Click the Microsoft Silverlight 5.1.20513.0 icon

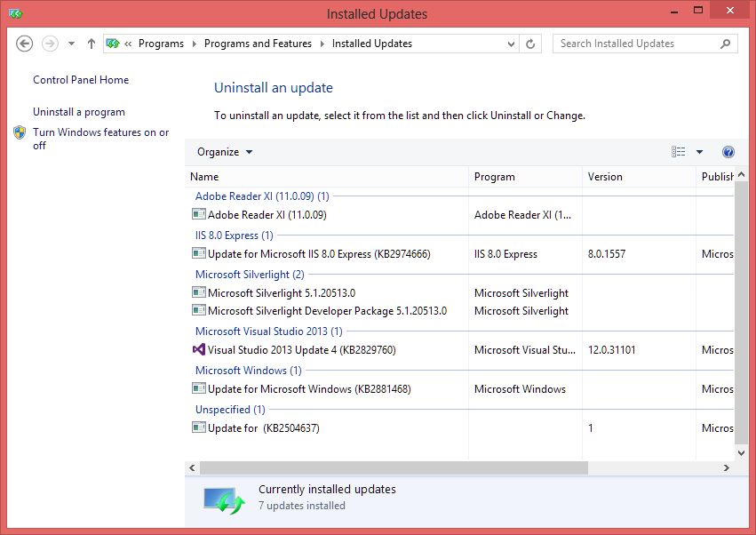point(198,292)
